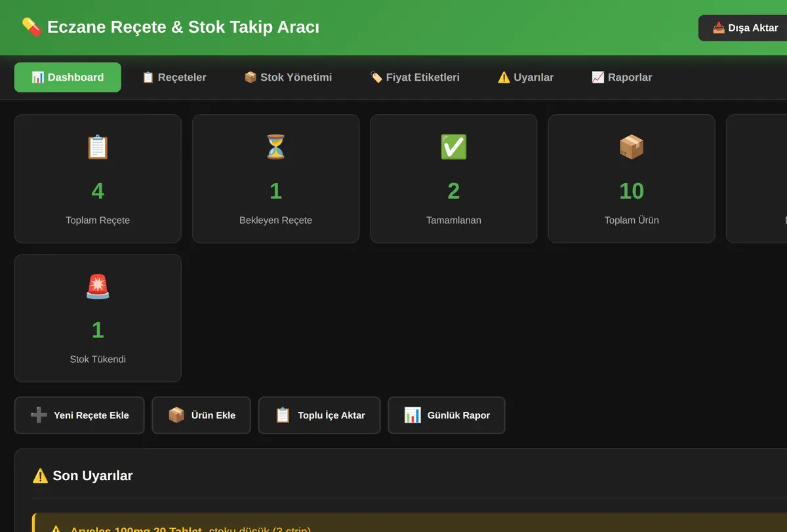
Task: Click the bar chart icon in Dashboard tab
Action: pyautogui.click(x=38, y=77)
